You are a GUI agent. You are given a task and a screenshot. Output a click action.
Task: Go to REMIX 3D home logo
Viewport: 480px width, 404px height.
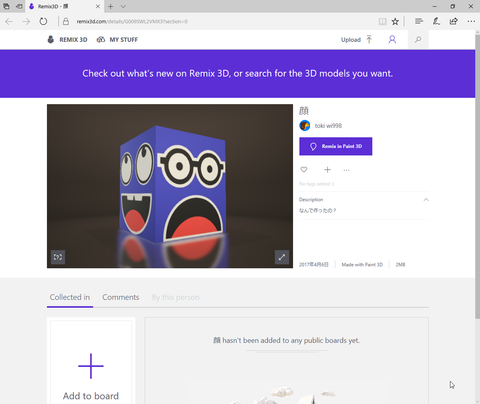click(x=67, y=40)
